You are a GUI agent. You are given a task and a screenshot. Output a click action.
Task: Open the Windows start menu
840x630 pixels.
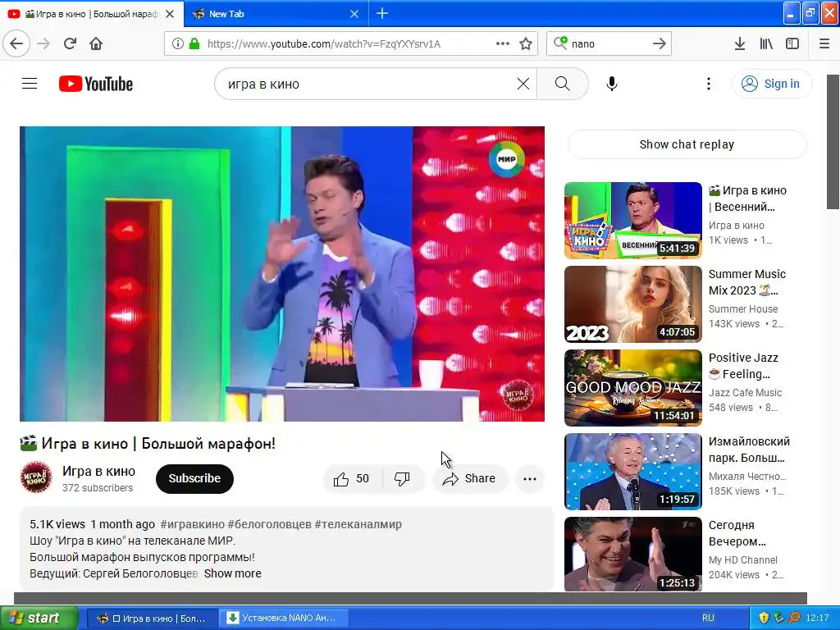pyautogui.click(x=39, y=618)
